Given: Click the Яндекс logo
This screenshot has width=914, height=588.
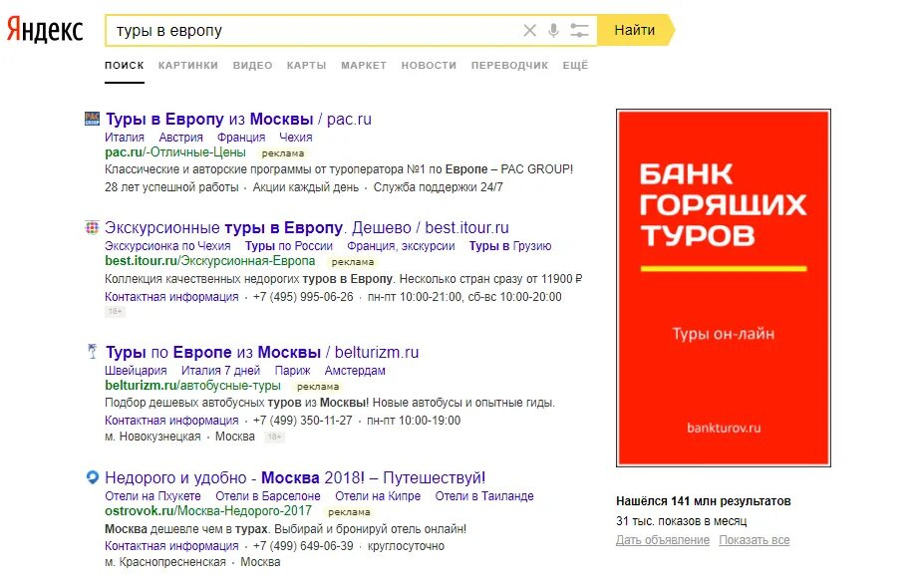Looking at the screenshot, I should point(45,29).
